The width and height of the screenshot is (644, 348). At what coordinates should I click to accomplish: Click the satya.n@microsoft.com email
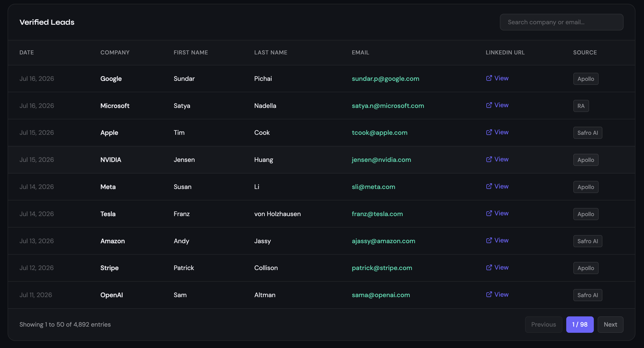pos(388,106)
